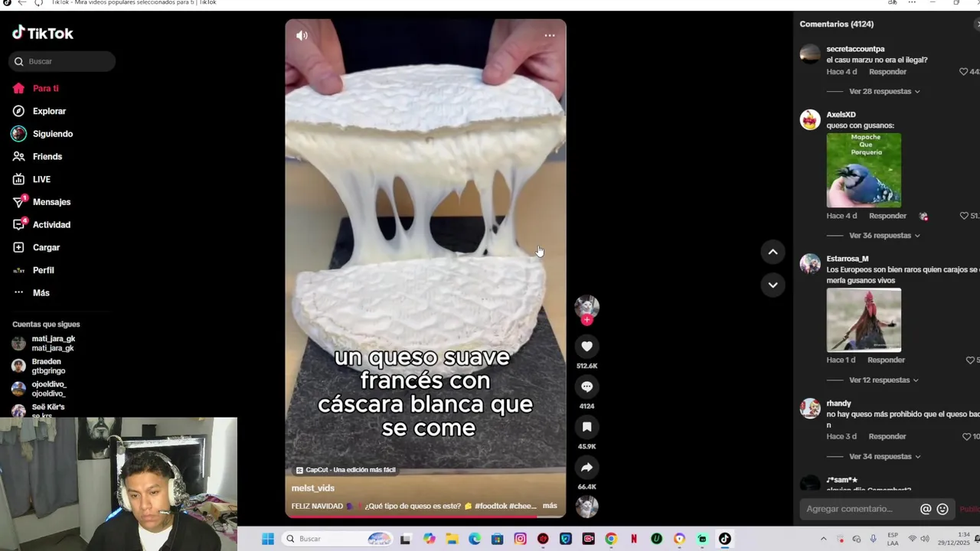Open the Cargar upload page
The image size is (980, 551).
[x=36, y=247]
